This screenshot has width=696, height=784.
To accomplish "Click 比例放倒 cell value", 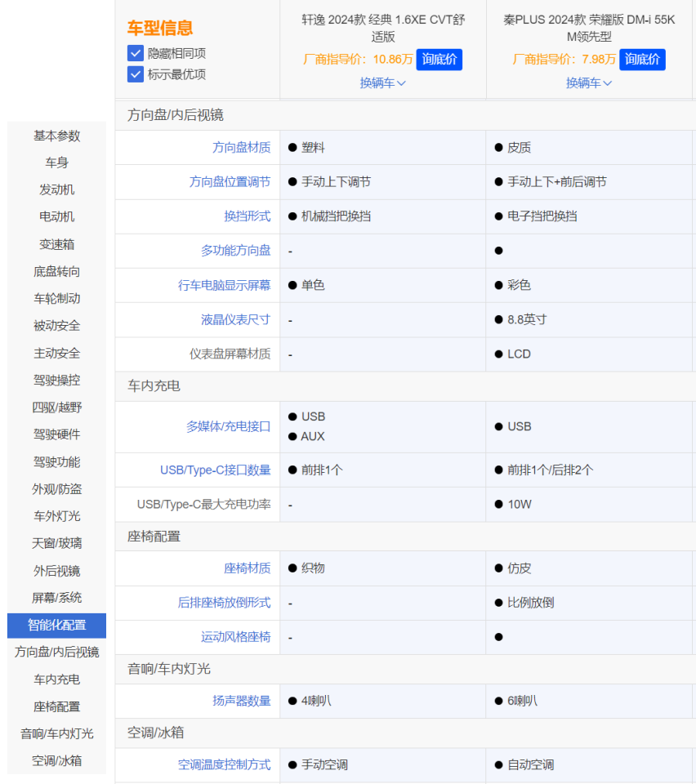I will (531, 603).
